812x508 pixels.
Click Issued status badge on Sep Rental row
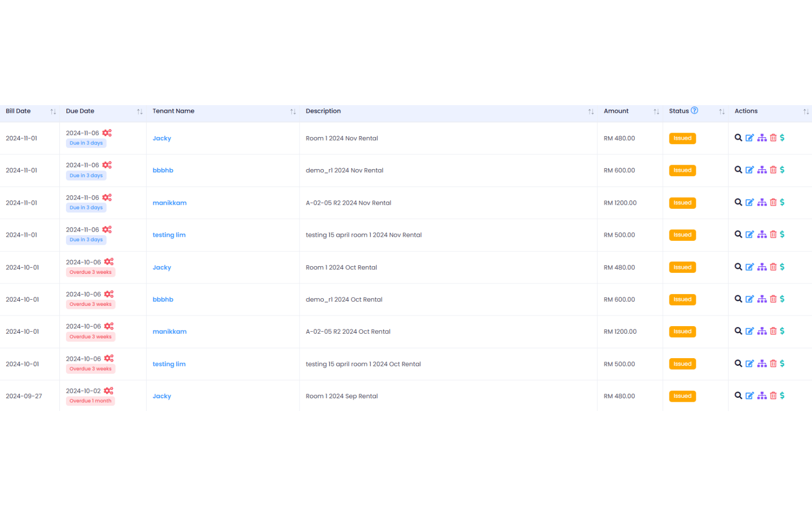(682, 396)
